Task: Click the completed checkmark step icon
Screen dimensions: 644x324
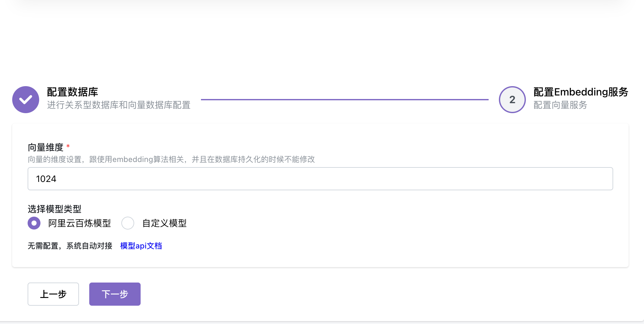Action: click(26, 100)
